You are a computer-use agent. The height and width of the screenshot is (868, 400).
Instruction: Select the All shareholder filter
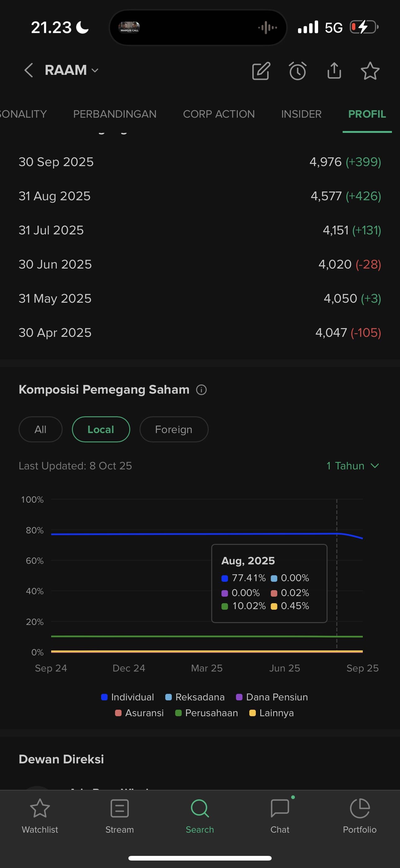point(40,429)
